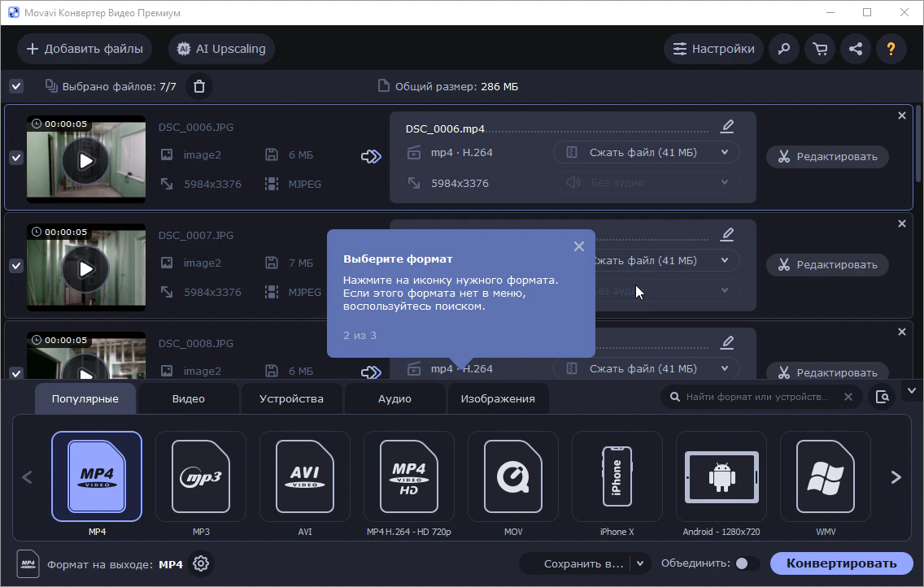Click the format search input field

click(x=756, y=397)
